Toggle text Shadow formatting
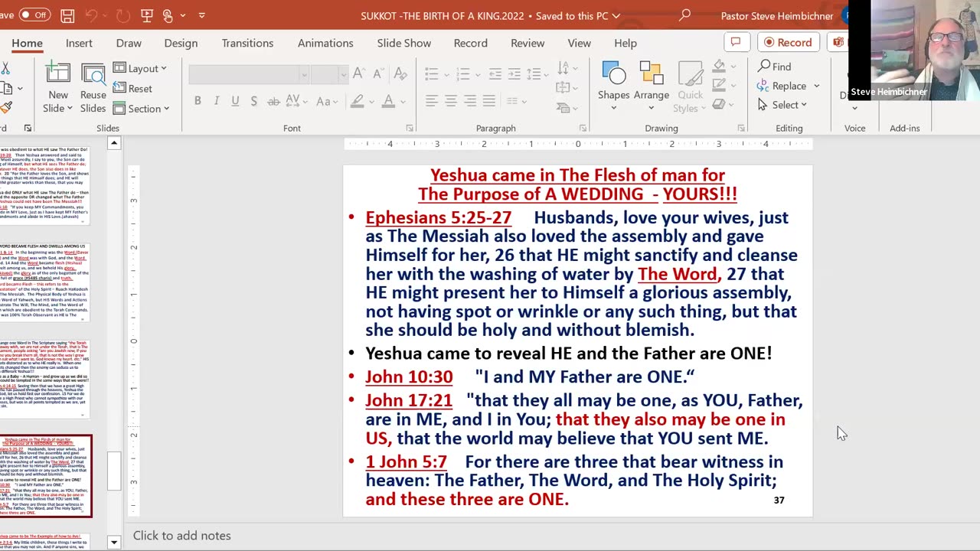980x551 pixels. [x=253, y=101]
